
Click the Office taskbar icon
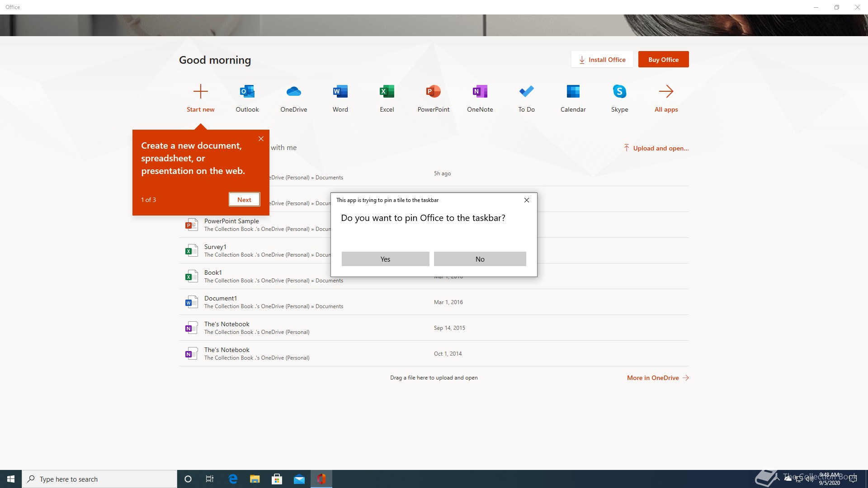point(321,479)
